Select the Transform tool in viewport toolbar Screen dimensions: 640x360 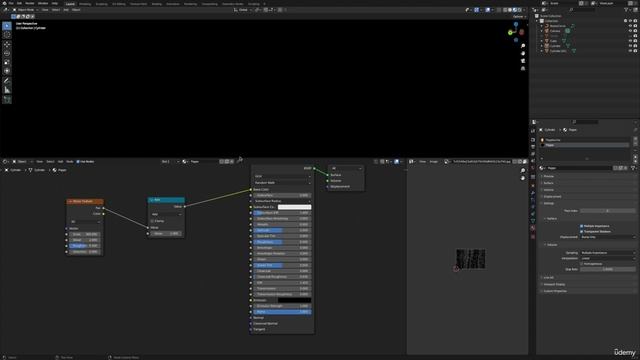tap(7, 71)
